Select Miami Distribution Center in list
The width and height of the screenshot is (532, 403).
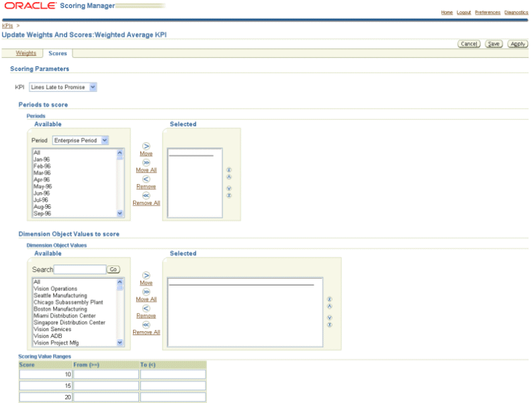pos(64,316)
